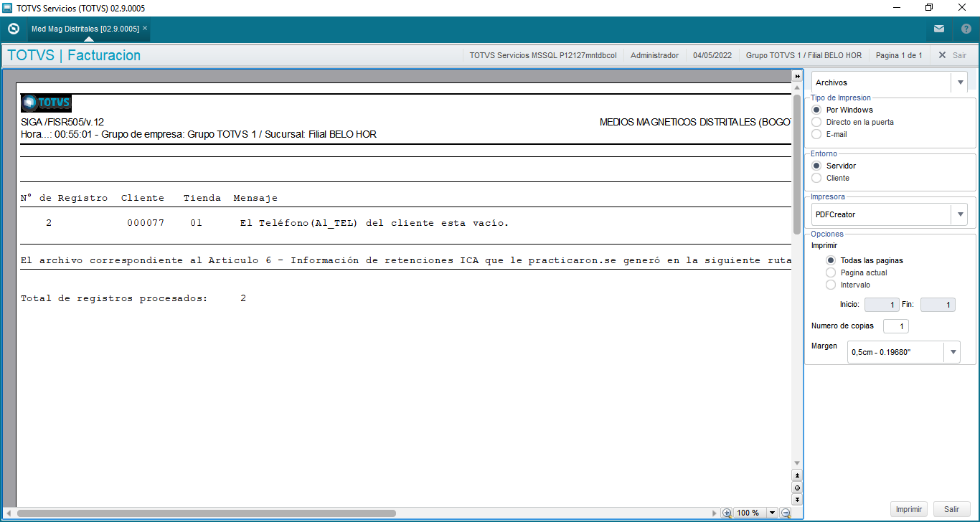Click the Imprimir button
This screenshot has width=980, height=522.
pyautogui.click(x=909, y=509)
